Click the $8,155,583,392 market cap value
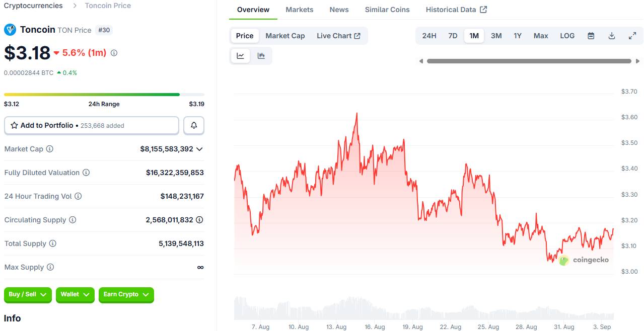This screenshot has width=644, height=331. click(x=167, y=149)
